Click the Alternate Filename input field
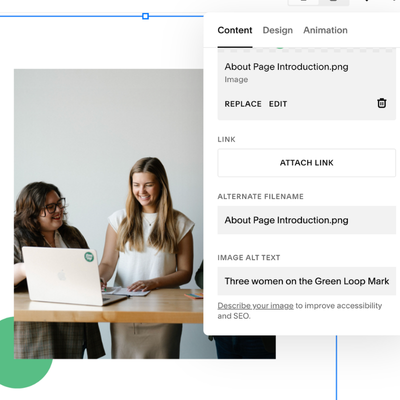400x400 pixels. click(x=307, y=220)
